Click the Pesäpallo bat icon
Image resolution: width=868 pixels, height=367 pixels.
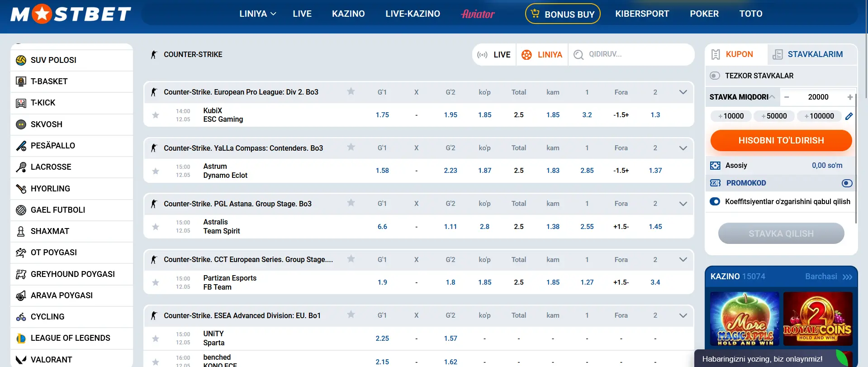(x=21, y=146)
